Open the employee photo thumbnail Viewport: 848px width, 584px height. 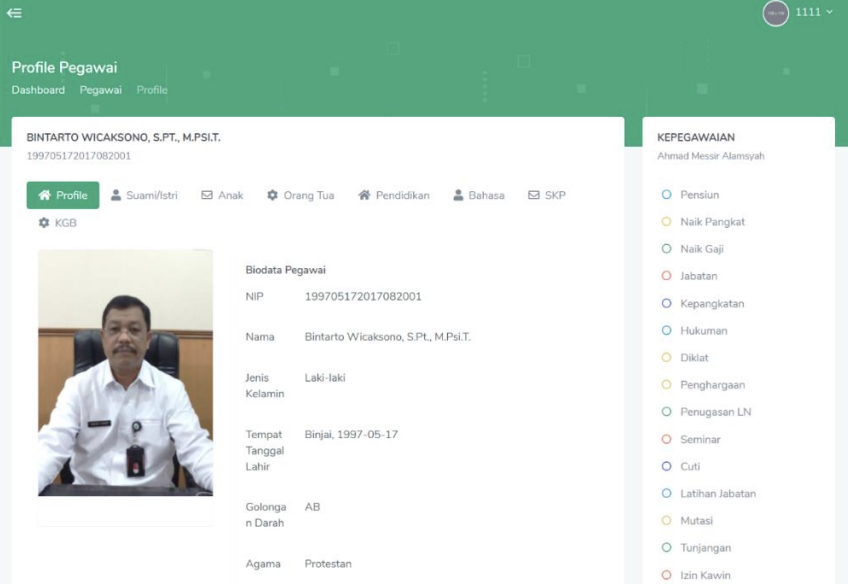click(125, 373)
